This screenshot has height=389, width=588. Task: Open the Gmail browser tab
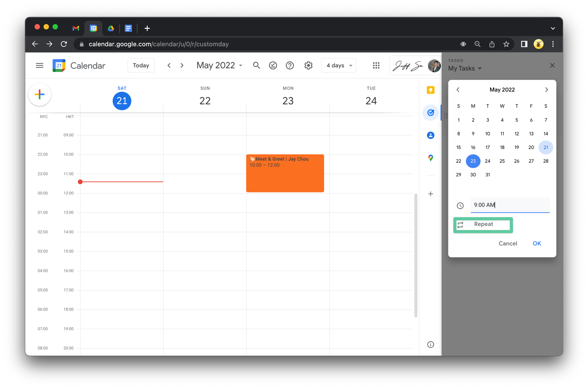pos(76,28)
